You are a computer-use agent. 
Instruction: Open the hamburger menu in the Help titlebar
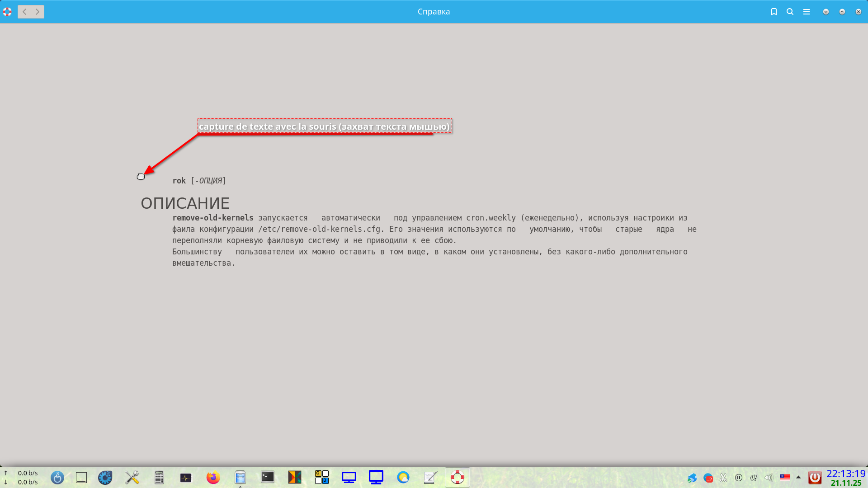tap(806, 12)
